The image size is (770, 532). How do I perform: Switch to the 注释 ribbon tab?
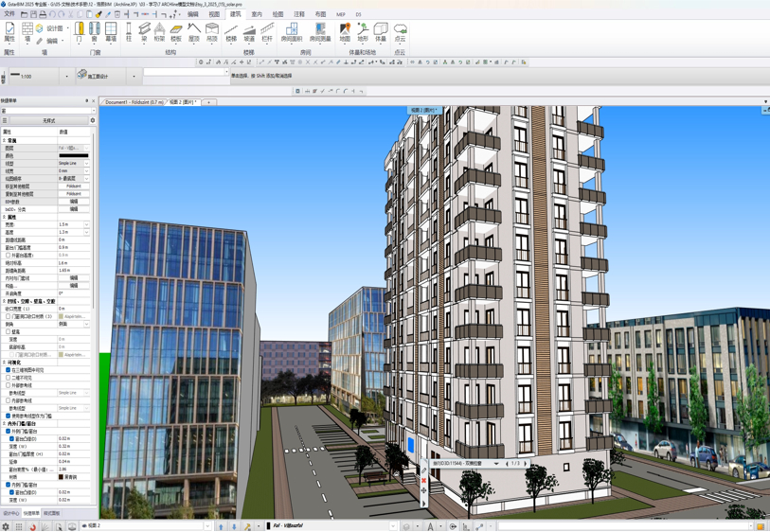pyautogui.click(x=299, y=14)
